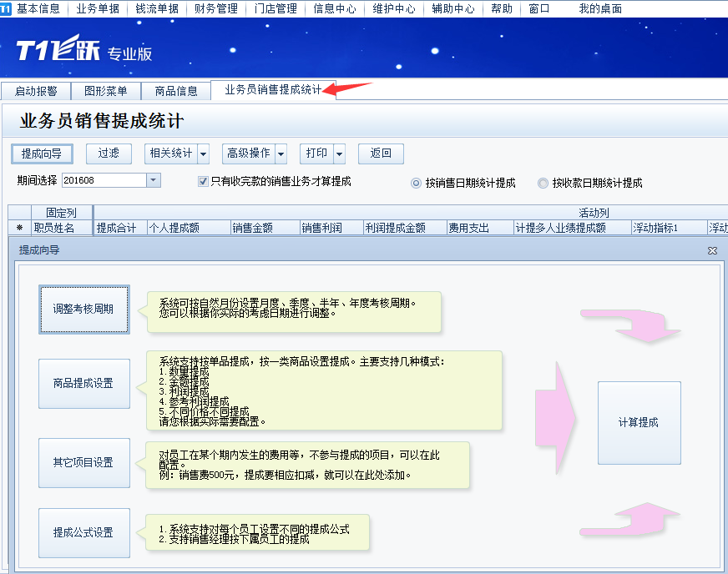Click the 提成向导 button
Viewport: 728px width, 574px height.
coord(42,154)
